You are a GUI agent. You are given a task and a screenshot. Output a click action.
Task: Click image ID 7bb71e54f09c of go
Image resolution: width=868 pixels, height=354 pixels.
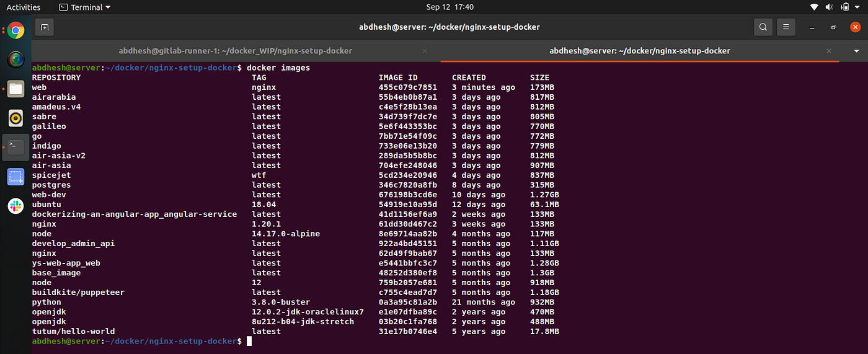click(408, 136)
